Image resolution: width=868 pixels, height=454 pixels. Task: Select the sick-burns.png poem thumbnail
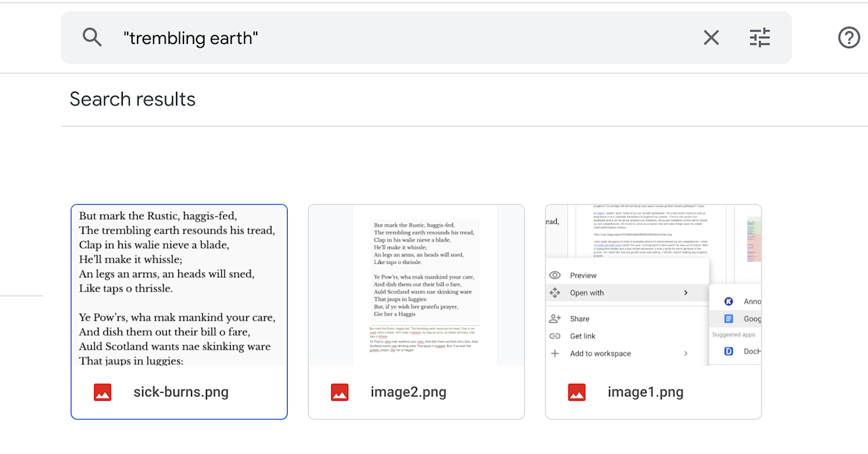coord(179,285)
